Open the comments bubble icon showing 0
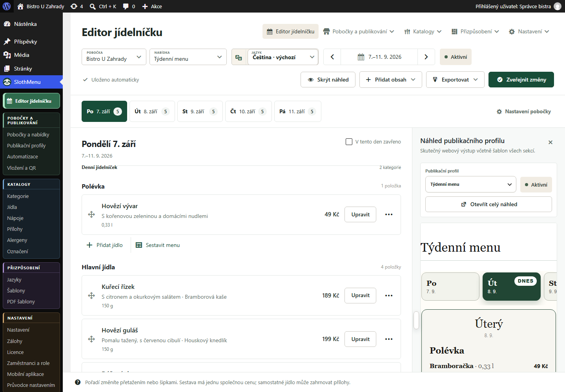Image resolution: width=565 pixels, height=392 pixels. [x=129, y=6]
